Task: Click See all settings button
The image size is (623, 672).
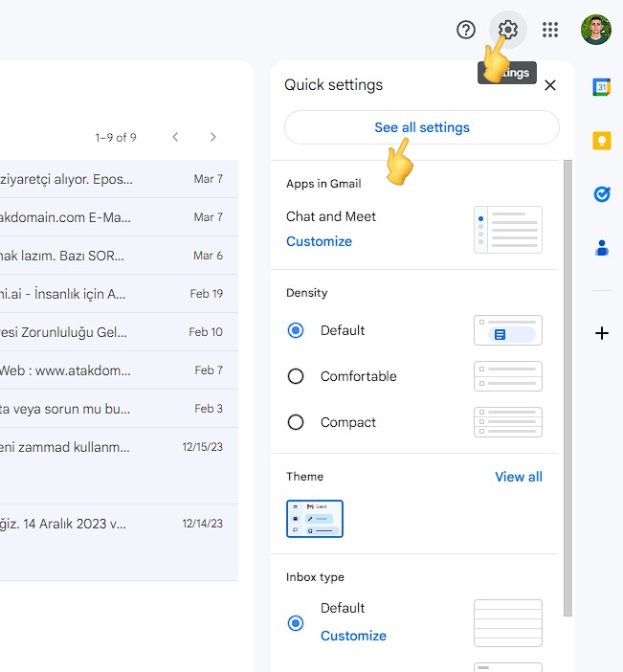Action: [422, 127]
